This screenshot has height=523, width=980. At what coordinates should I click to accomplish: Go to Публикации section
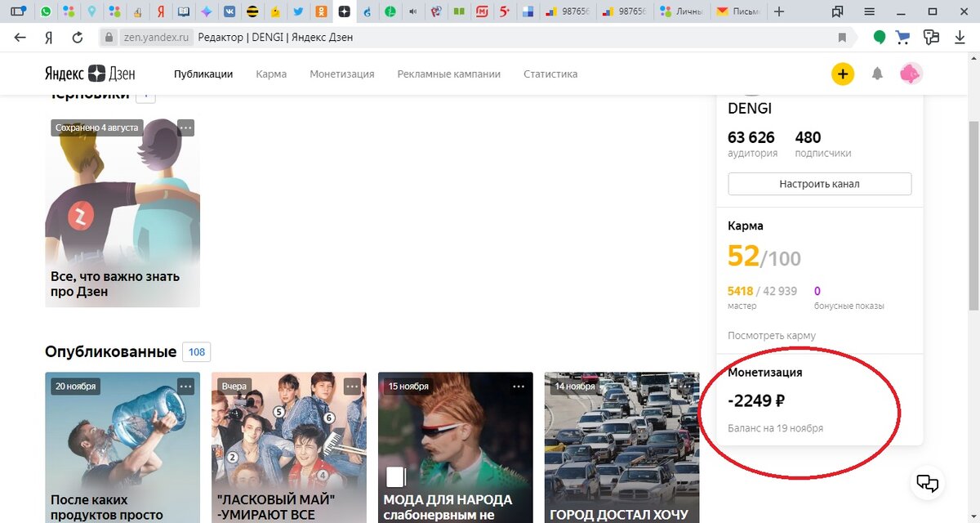203,74
